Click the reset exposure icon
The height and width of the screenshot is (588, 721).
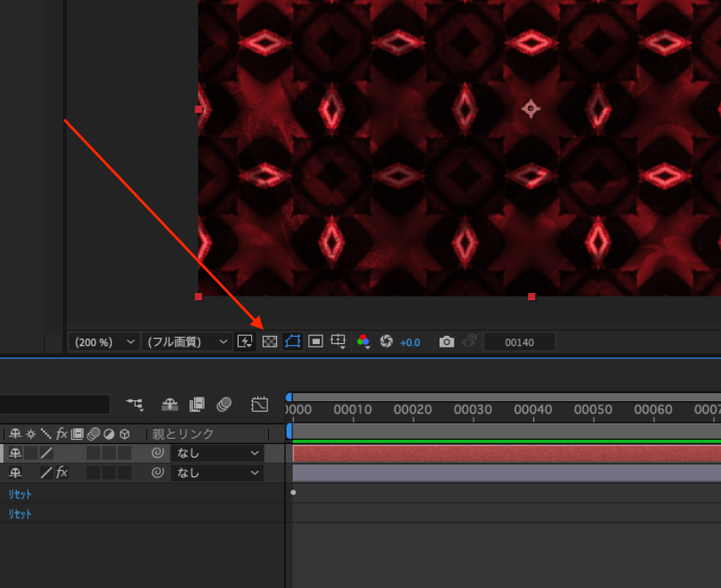[387, 341]
